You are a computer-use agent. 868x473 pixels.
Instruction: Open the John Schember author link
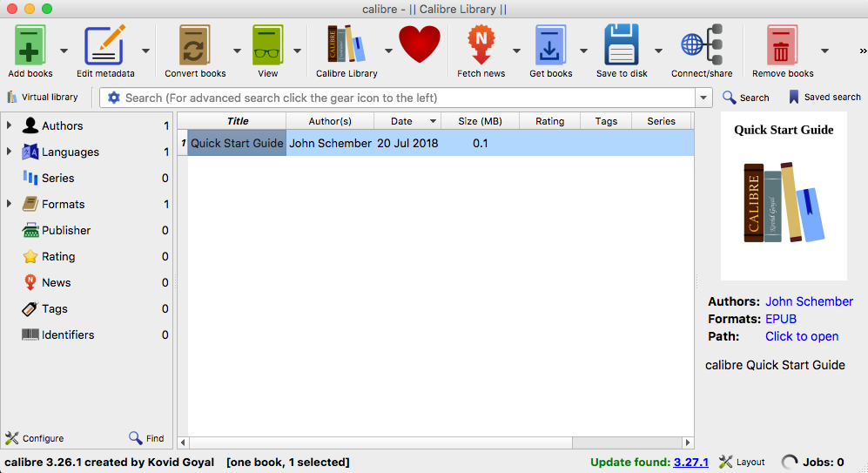point(809,301)
